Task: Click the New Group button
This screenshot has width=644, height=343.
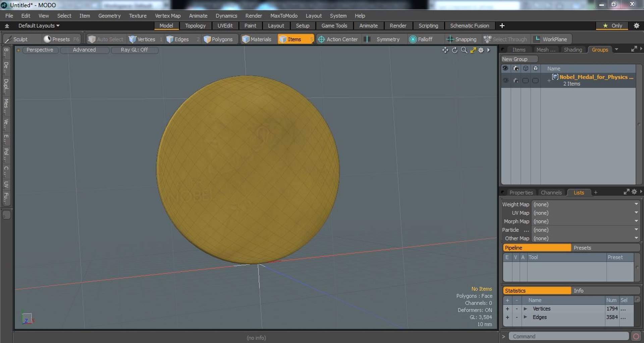Action: pos(519,59)
